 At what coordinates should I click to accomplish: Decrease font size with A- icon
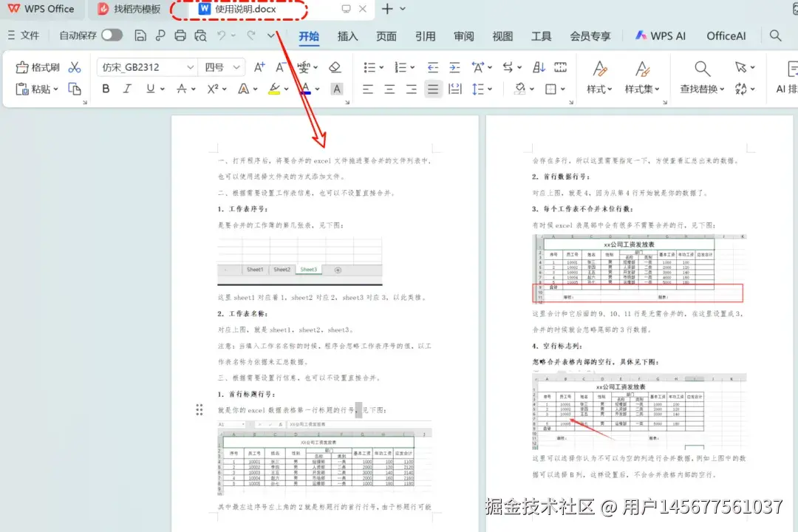click(x=281, y=67)
